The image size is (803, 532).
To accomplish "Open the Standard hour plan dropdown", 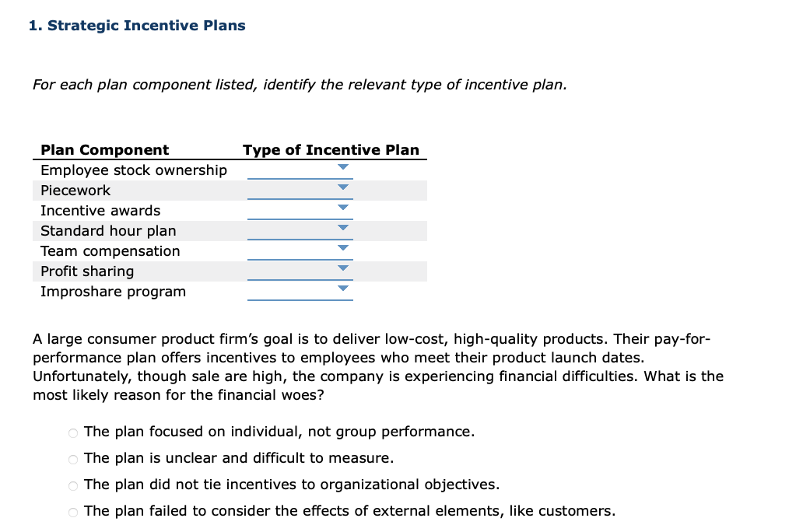I will [342, 227].
